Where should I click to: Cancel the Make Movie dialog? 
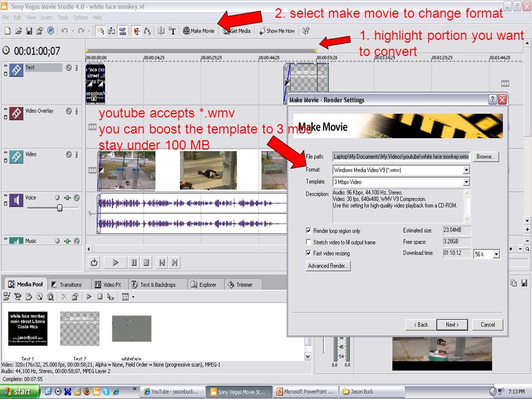(488, 324)
